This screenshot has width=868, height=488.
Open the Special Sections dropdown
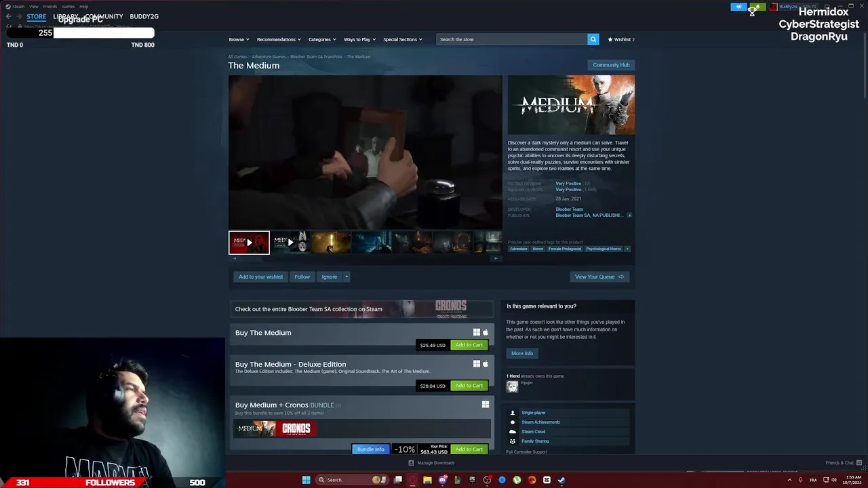pos(403,39)
